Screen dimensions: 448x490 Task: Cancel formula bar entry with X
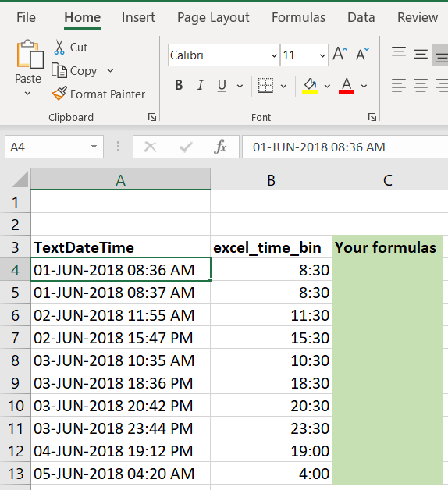(150, 147)
